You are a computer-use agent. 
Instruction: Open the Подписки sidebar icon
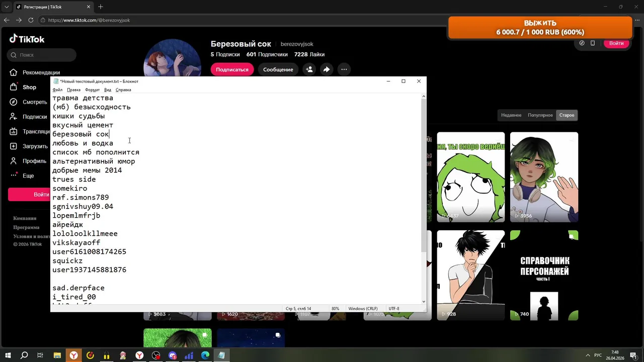coord(13,117)
